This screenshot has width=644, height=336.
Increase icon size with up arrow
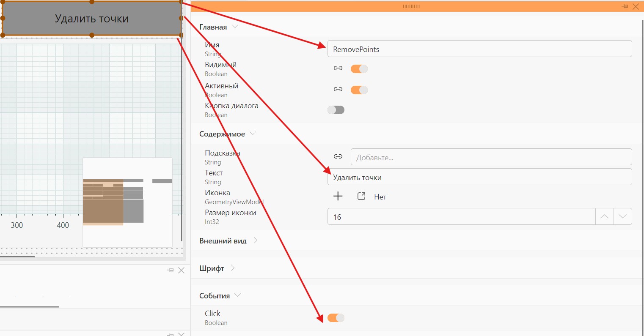(x=604, y=216)
